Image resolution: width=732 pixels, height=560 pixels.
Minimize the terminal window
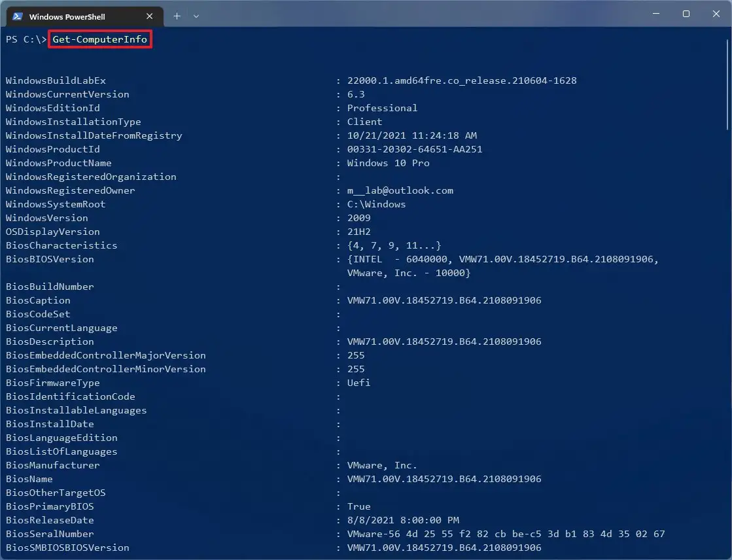655,14
